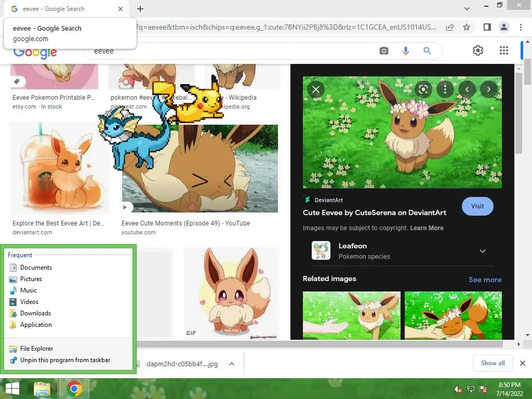Viewport: 532px width, 399px height.
Task: Open preview image more options menu
Action: pyautogui.click(x=445, y=89)
